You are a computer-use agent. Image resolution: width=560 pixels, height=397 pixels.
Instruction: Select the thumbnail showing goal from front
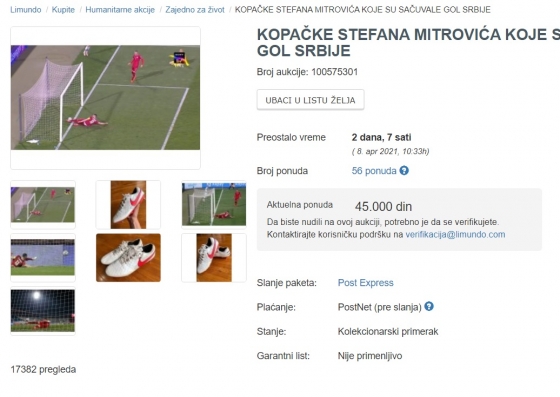214,205
